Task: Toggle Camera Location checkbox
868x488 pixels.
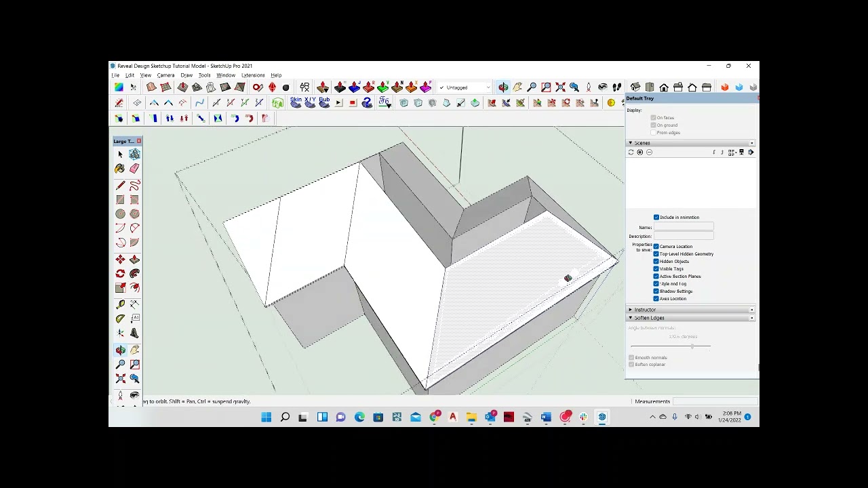Action: [656, 247]
